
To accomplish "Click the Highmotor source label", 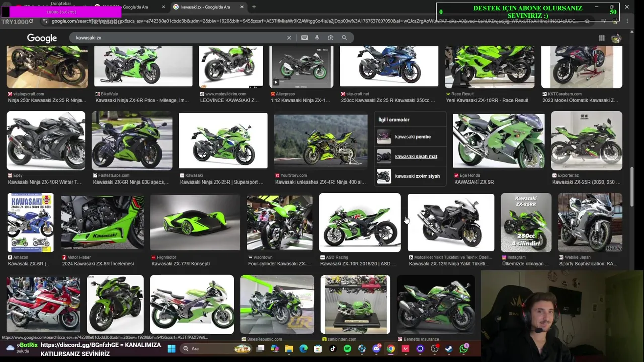I will pyautogui.click(x=167, y=257).
